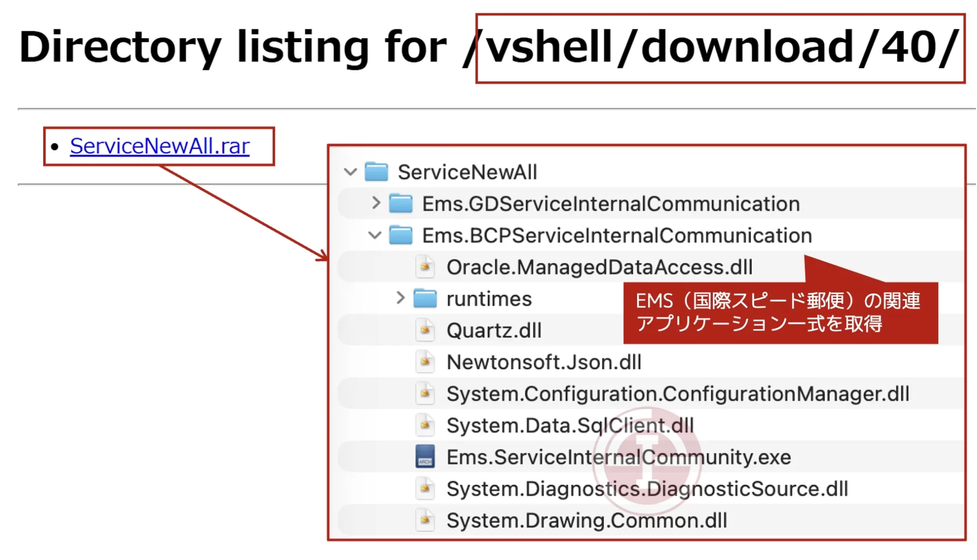This screenshot has width=977, height=560.
Task: Select the System.Data.SqlClient.dll entry
Action: pyautogui.click(x=570, y=425)
